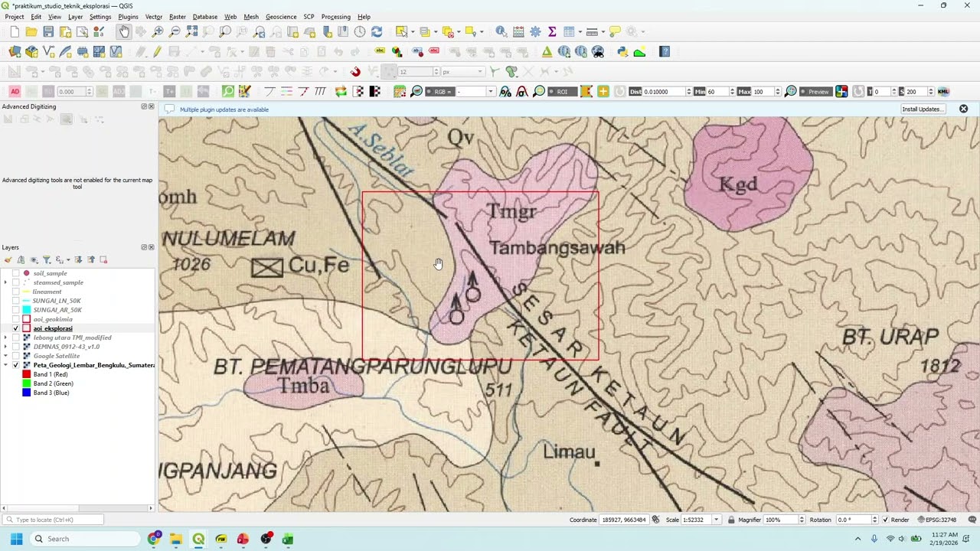Viewport: 980px width, 551px height.
Task: Open the Project menu
Action: [14, 17]
